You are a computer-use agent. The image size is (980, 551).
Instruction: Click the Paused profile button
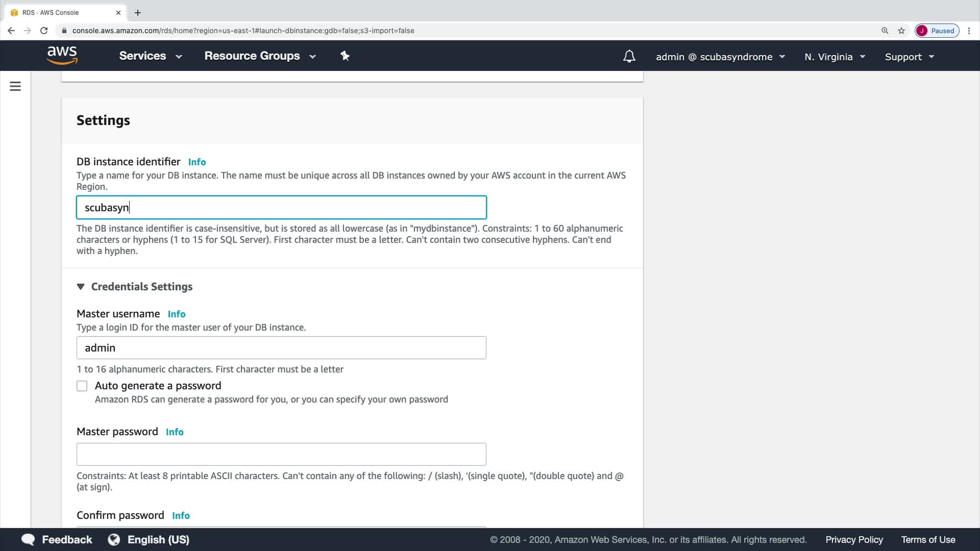(936, 30)
